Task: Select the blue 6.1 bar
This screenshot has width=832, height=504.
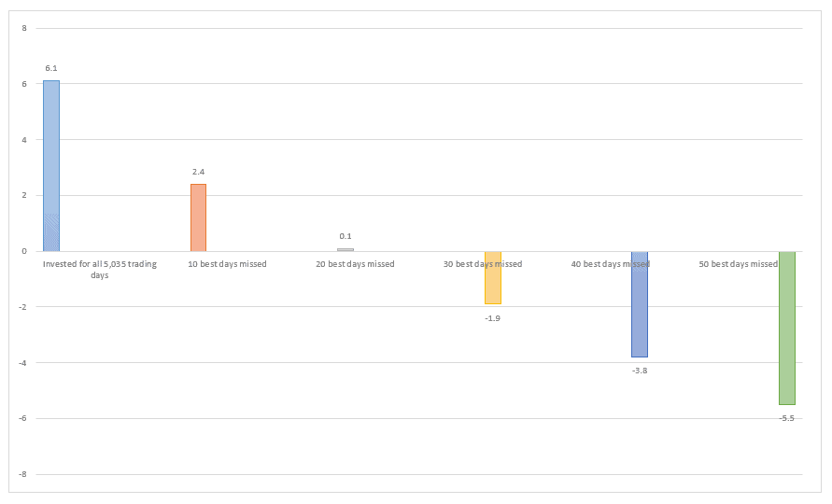Action: (x=51, y=165)
